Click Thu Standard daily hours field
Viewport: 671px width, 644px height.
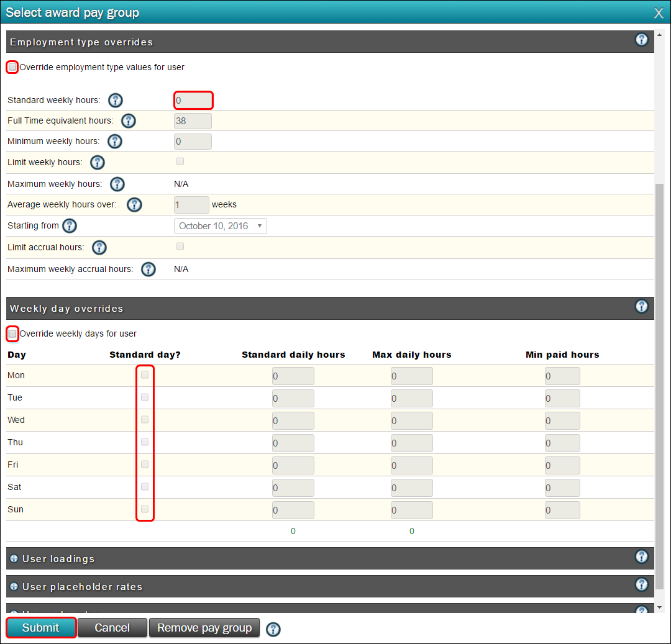click(293, 443)
